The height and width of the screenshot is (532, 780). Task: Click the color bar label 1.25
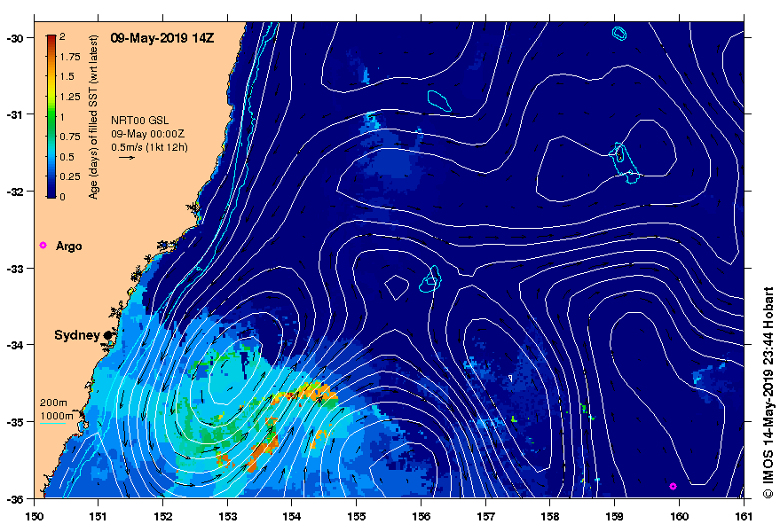tap(70, 97)
